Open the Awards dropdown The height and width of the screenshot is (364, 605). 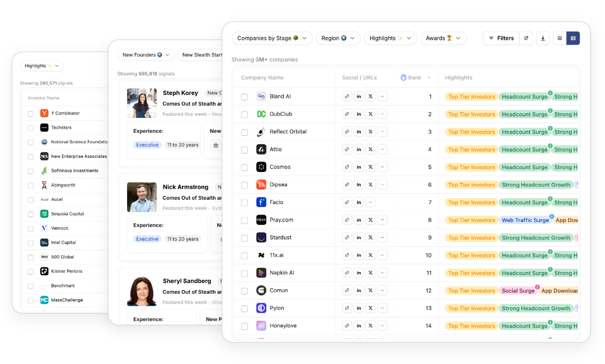[443, 38]
